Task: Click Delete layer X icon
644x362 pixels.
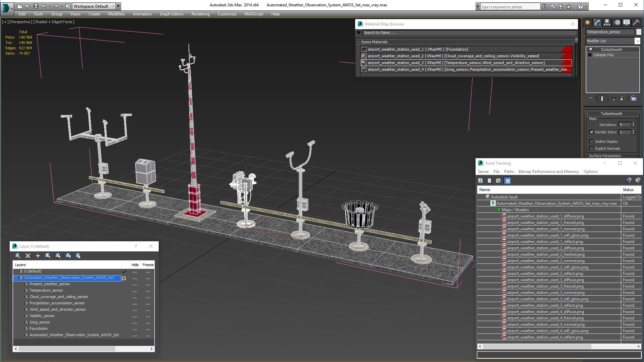Action: pyautogui.click(x=28, y=256)
